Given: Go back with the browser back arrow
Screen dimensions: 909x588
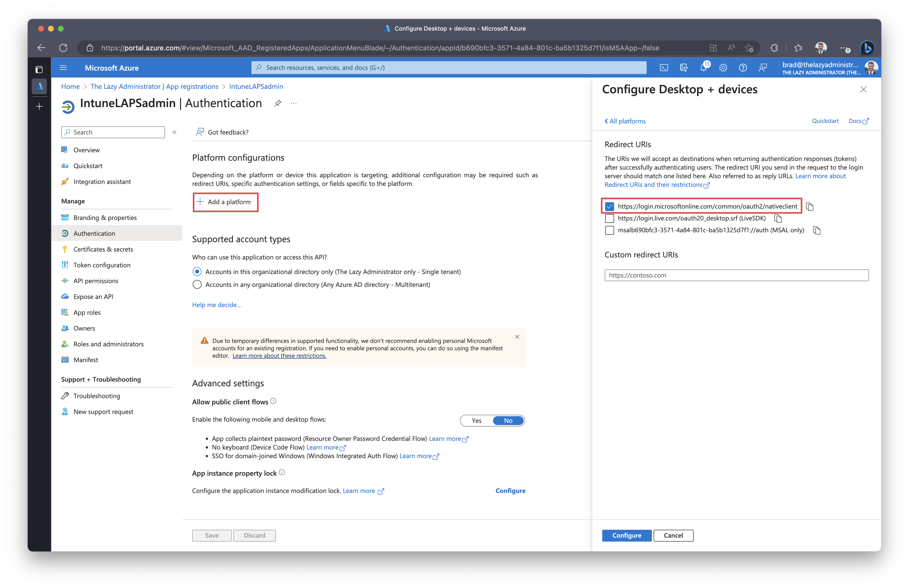Looking at the screenshot, I should click(x=42, y=48).
